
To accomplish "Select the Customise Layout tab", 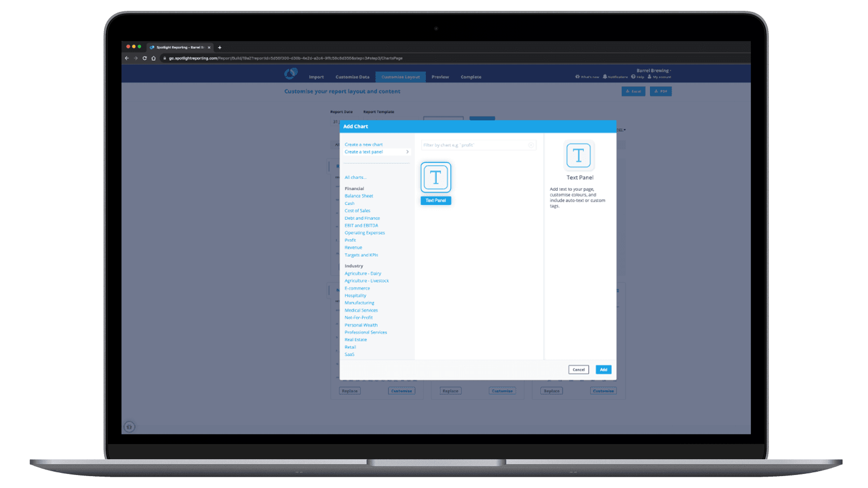I will pos(400,77).
